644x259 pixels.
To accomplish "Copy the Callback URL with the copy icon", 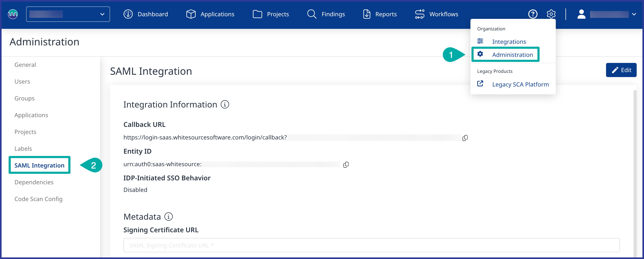I will pyautogui.click(x=465, y=138).
